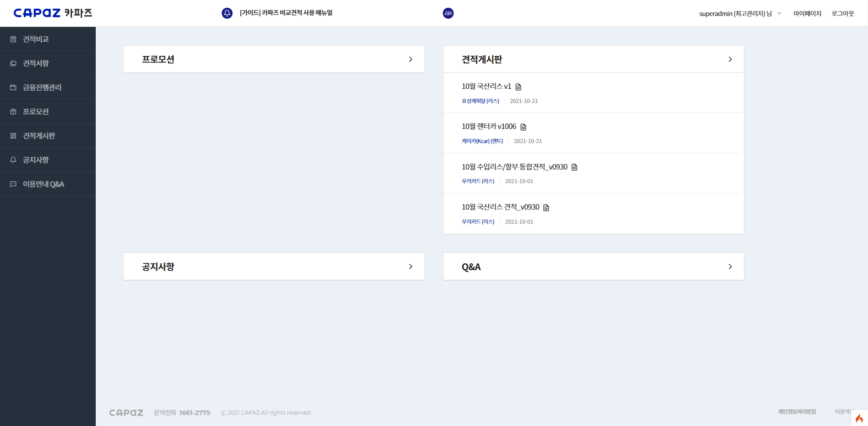Click the 금융진행관리 sidebar icon
Viewport: 868px width, 426px height.
click(x=13, y=87)
